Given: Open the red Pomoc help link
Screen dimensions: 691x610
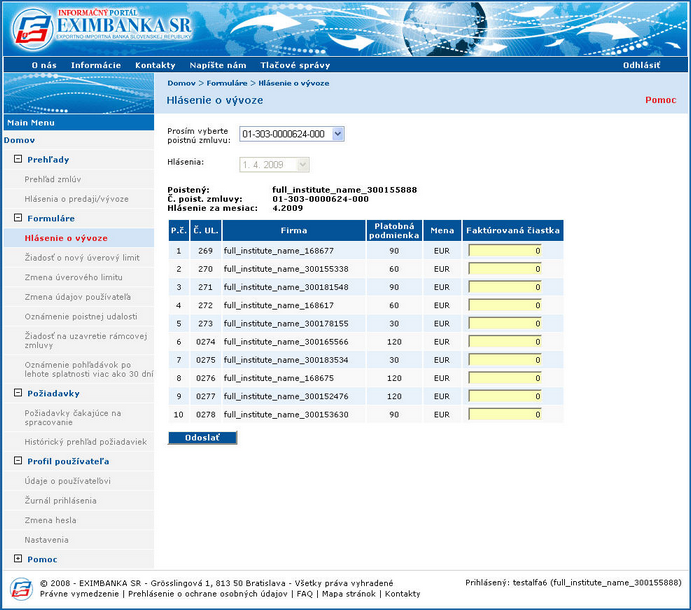Looking at the screenshot, I should 660,100.
